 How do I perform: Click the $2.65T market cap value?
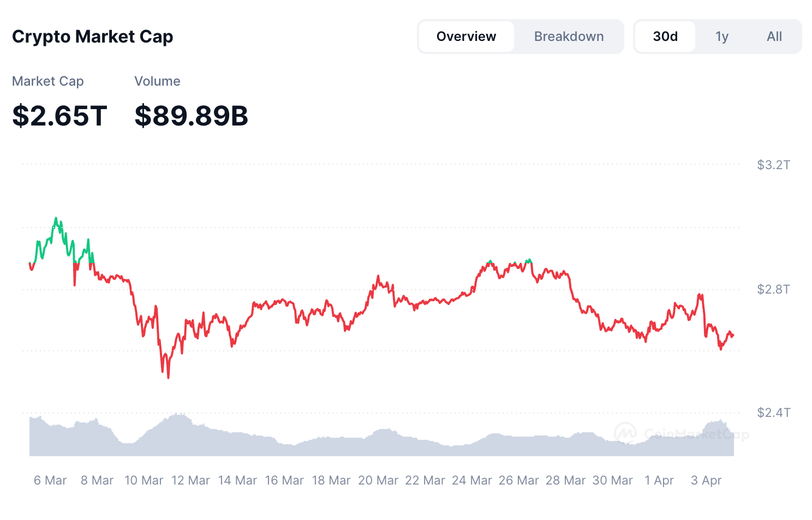coord(59,116)
